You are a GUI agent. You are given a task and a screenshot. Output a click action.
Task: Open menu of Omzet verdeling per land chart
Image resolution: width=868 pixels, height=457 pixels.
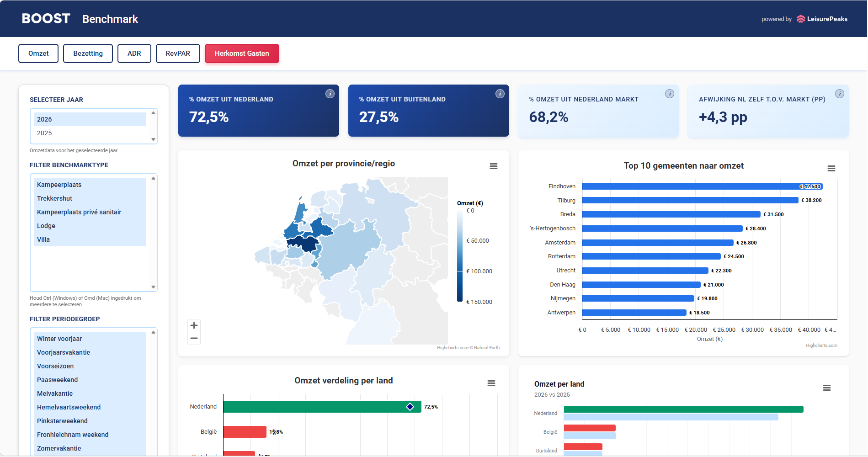tap(491, 383)
